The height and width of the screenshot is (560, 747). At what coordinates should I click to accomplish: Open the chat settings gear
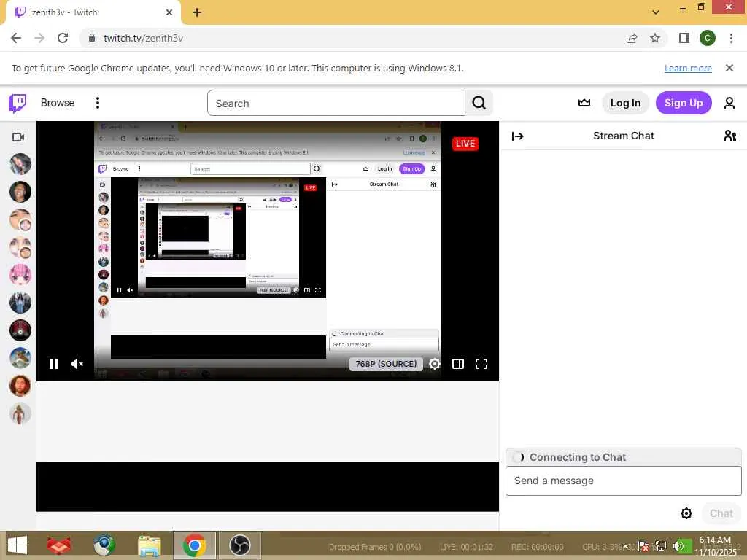point(686,513)
